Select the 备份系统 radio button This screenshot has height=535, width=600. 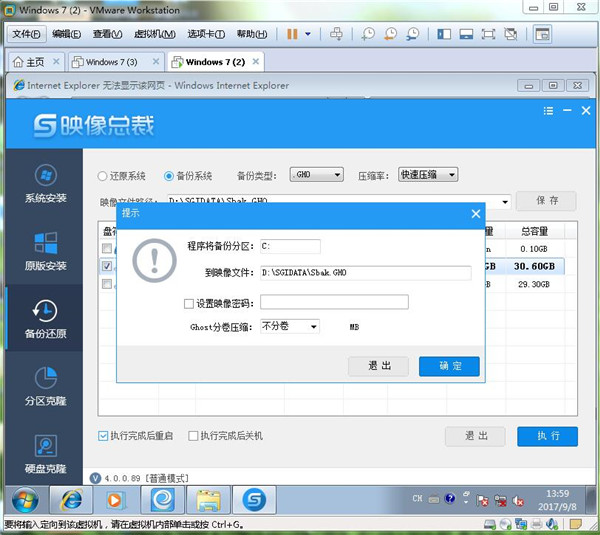(x=169, y=176)
